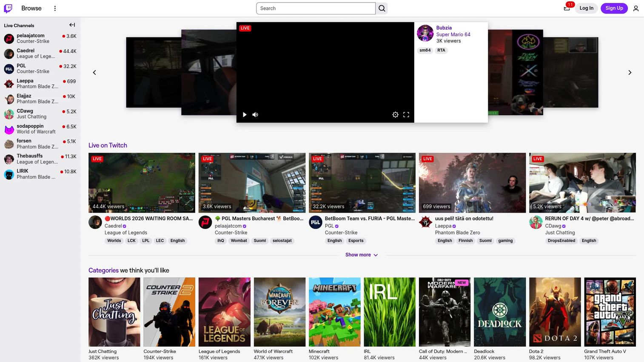Screen dimensions: 644x362
Task: Click the Twitch logo home icon
Action: 8,8
